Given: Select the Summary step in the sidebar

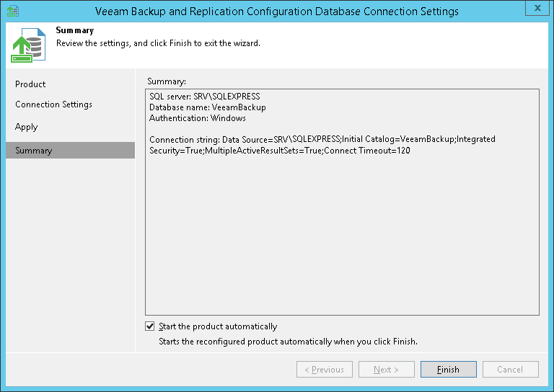Looking at the screenshot, I should pyautogui.click(x=34, y=151).
